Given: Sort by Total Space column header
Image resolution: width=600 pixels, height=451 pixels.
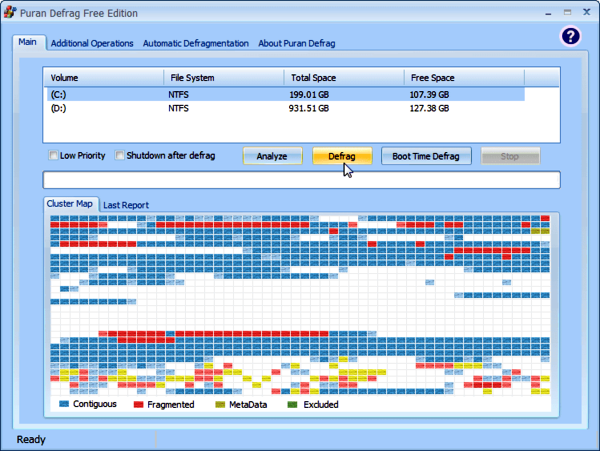Looking at the screenshot, I should pos(344,78).
